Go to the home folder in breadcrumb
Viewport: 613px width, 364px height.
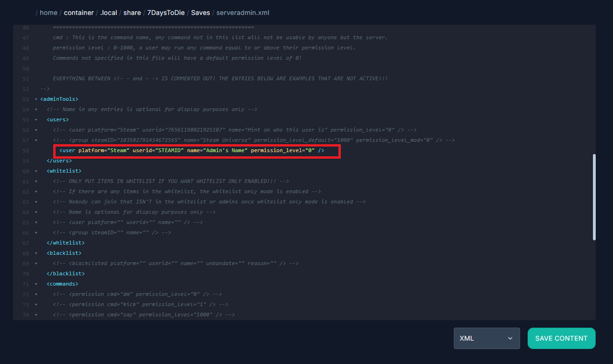click(x=49, y=13)
